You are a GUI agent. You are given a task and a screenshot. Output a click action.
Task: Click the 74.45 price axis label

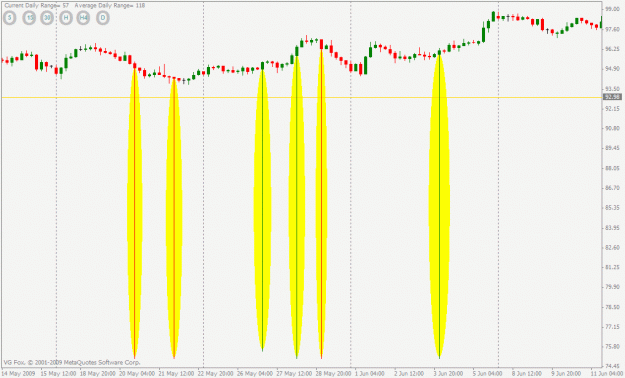click(x=611, y=366)
